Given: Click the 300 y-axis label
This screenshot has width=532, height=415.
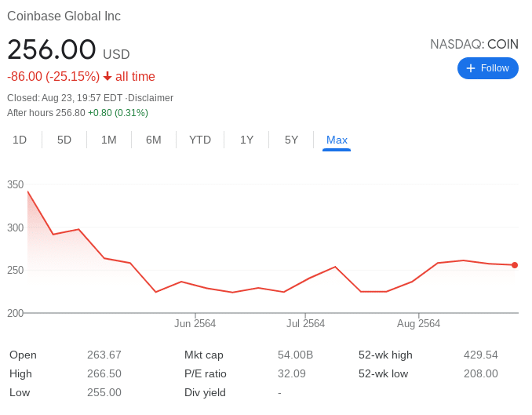Looking at the screenshot, I should pyautogui.click(x=15, y=228).
